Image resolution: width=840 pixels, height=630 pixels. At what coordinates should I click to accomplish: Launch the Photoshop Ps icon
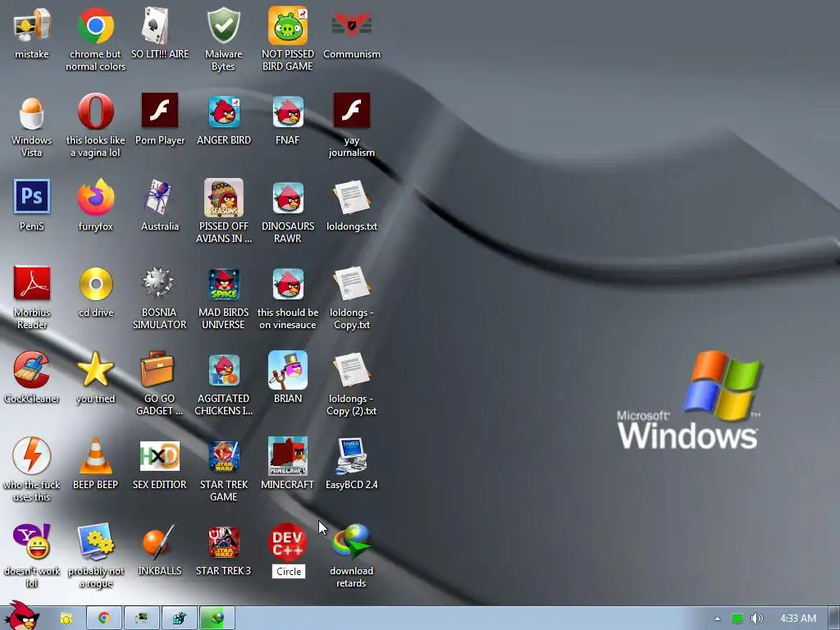[x=32, y=198]
